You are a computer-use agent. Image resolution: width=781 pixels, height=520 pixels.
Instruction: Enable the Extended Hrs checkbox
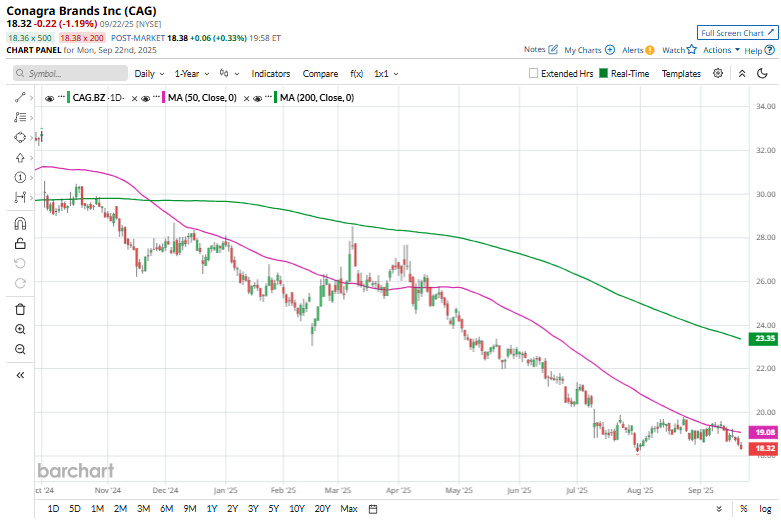click(533, 73)
